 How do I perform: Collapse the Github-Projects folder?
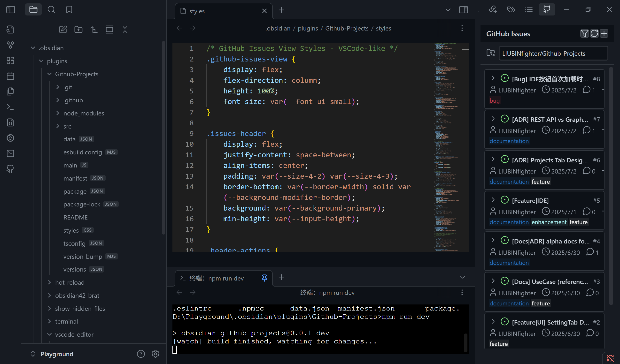tap(49, 74)
